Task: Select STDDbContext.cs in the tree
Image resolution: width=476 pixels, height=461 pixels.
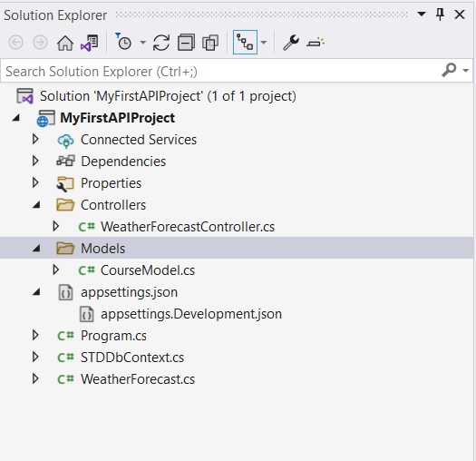Action: click(x=132, y=358)
